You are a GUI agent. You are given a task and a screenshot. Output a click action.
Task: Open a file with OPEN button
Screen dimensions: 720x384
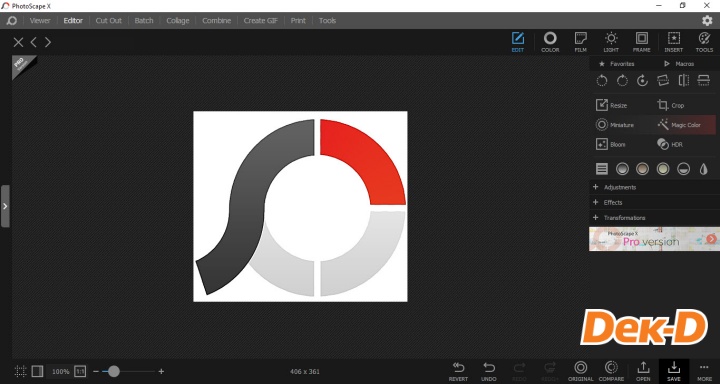[643, 371]
